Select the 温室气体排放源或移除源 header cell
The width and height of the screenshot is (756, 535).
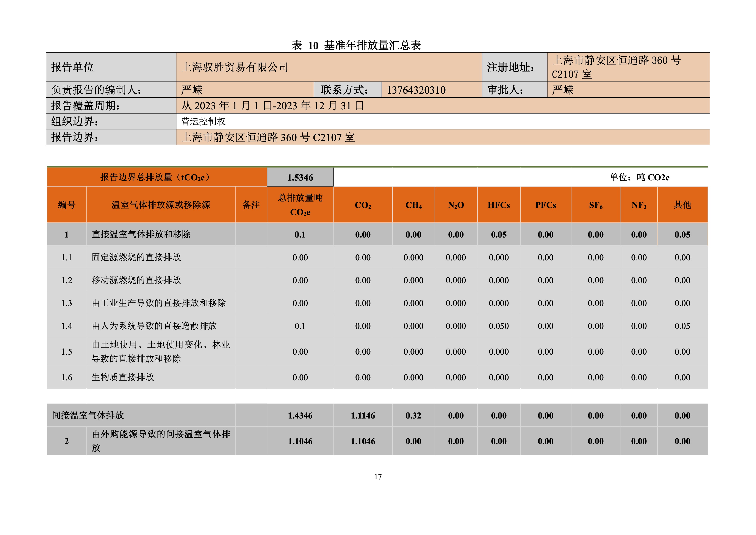[161, 205]
